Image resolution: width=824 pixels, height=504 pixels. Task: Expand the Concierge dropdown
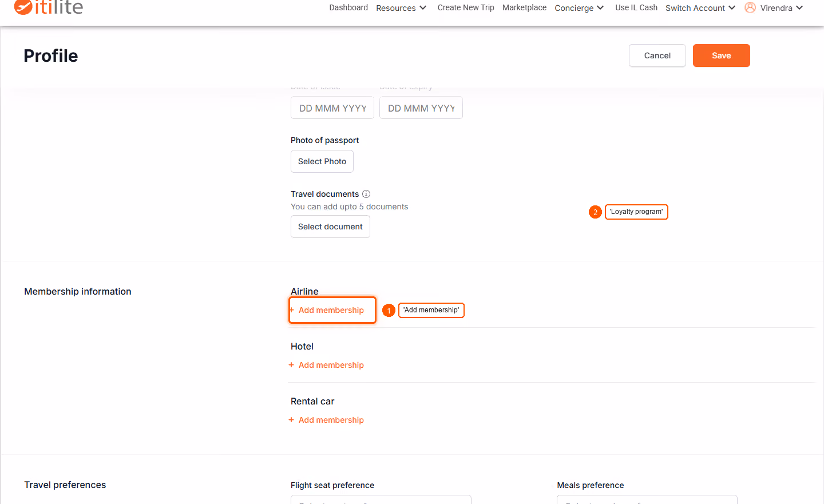pyautogui.click(x=579, y=8)
